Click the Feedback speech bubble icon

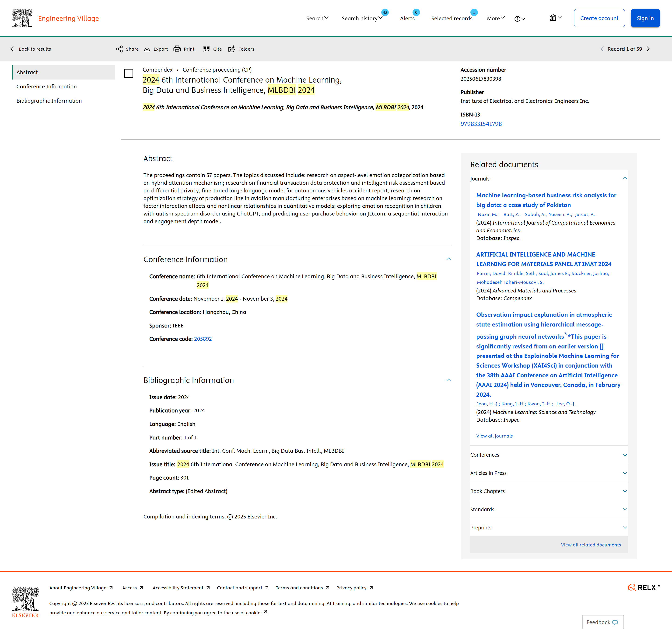tap(615, 622)
